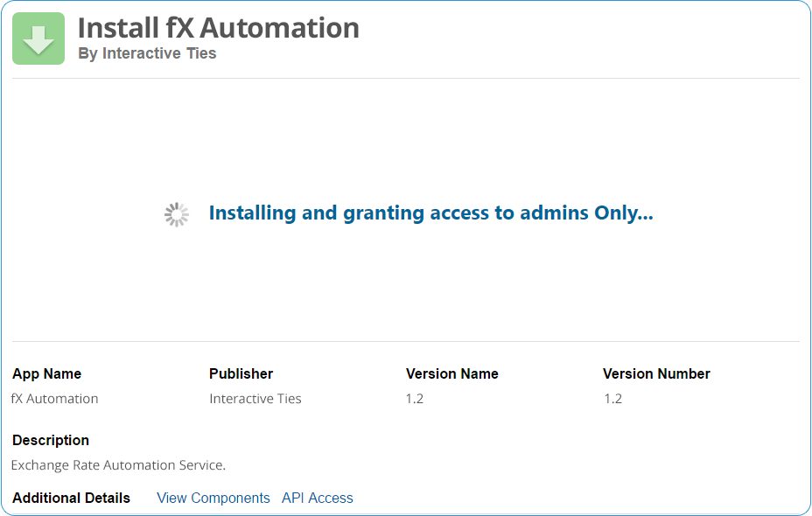Click the Version Name label
This screenshot has width=812, height=516.
452,373
